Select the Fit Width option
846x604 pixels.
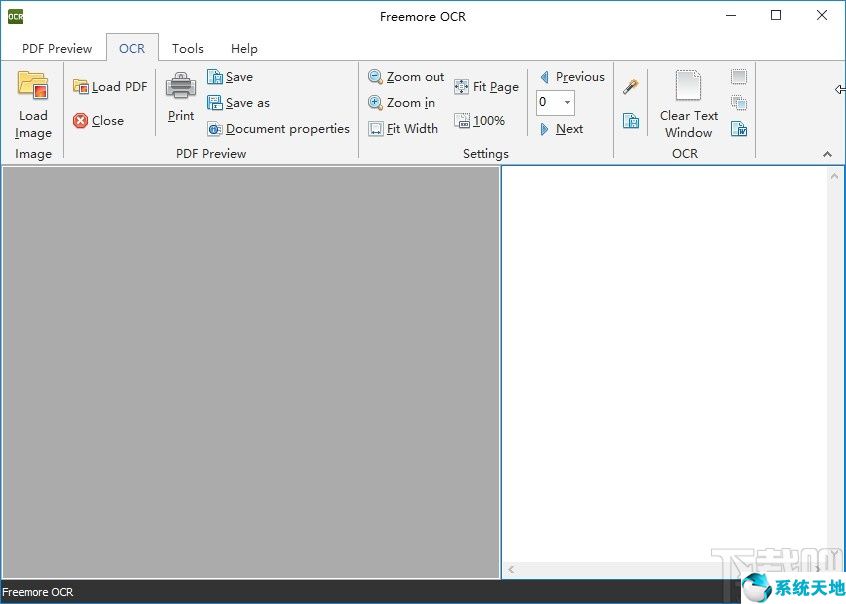pos(403,129)
